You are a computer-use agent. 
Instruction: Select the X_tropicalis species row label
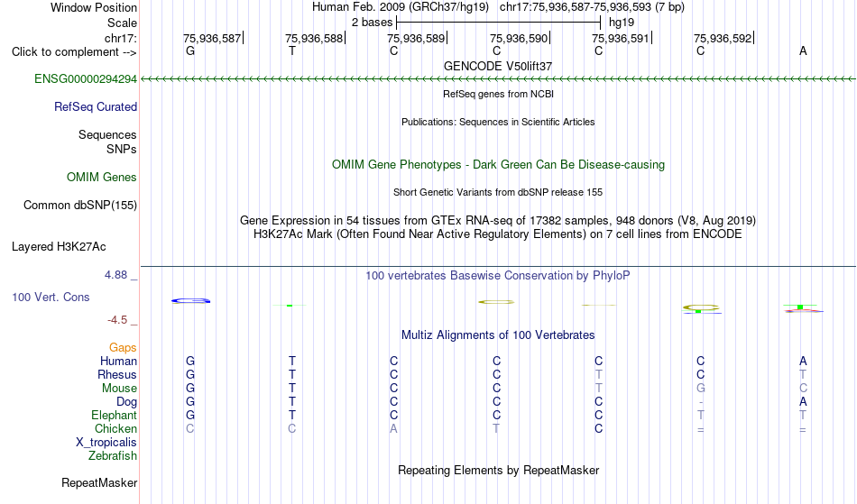click(x=106, y=443)
